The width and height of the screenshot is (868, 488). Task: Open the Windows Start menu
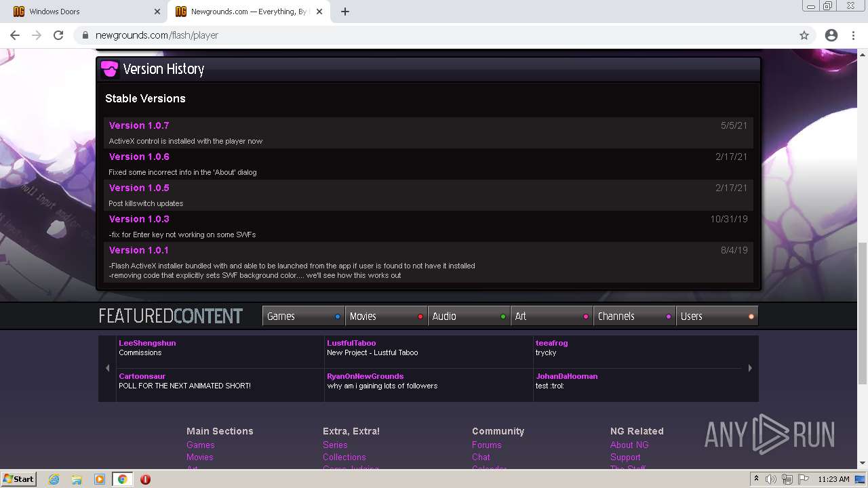pyautogui.click(x=18, y=479)
